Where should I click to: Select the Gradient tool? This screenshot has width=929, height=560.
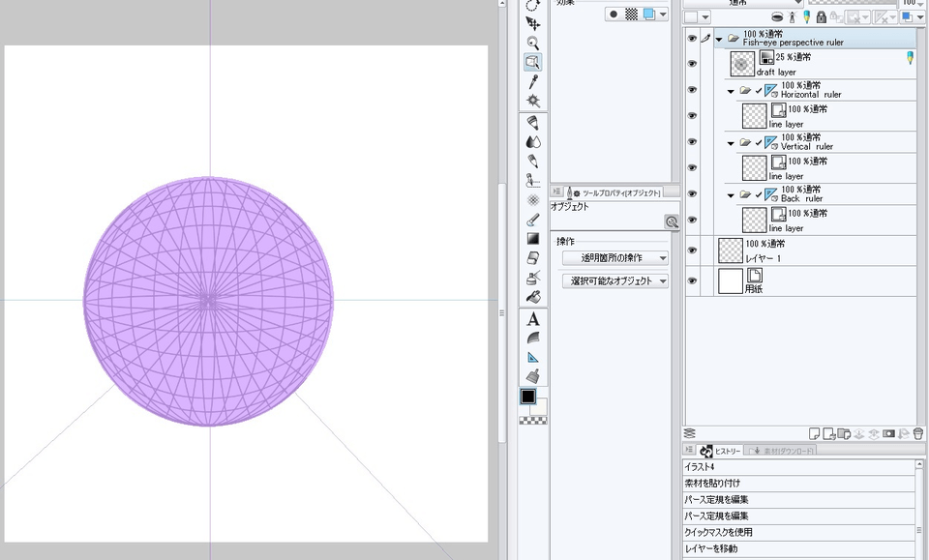pyautogui.click(x=532, y=238)
